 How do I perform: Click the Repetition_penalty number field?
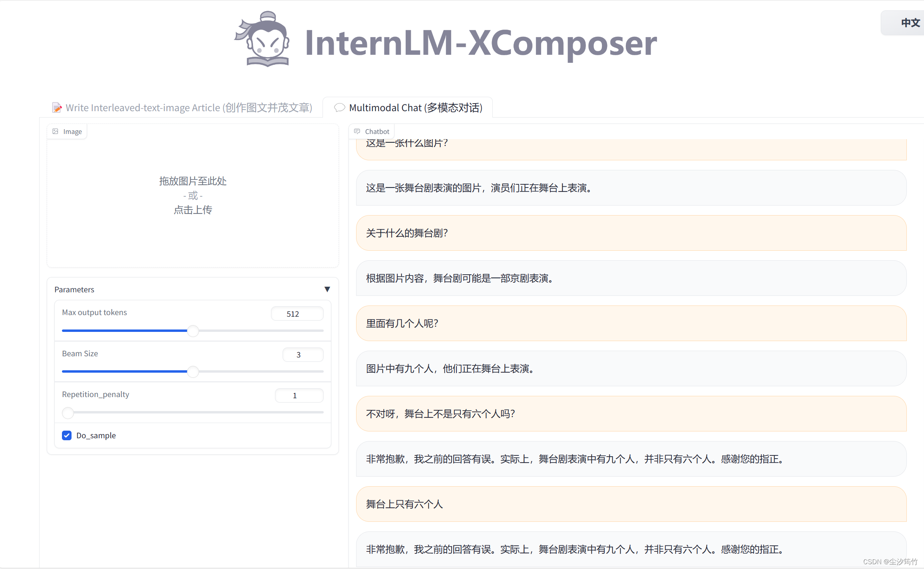click(x=299, y=395)
